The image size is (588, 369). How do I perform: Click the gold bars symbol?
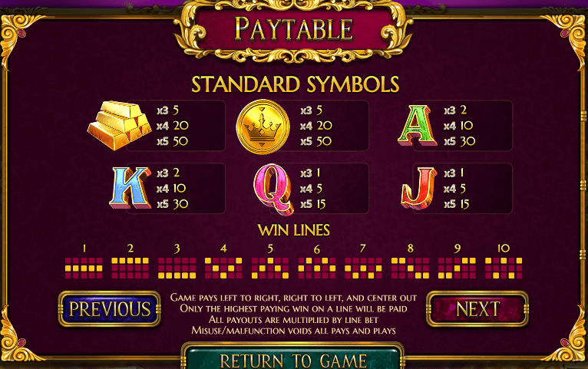[119, 125]
